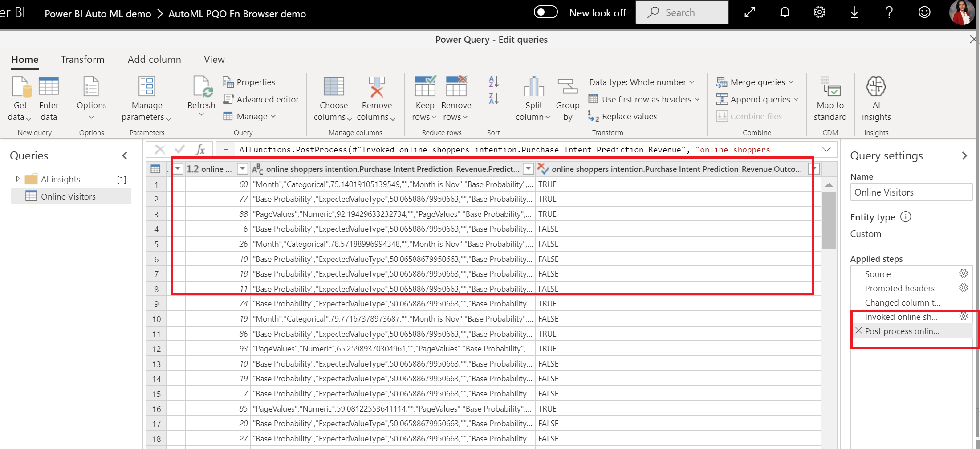Open the help question mark
This screenshot has width=980, height=449.
point(889,12)
